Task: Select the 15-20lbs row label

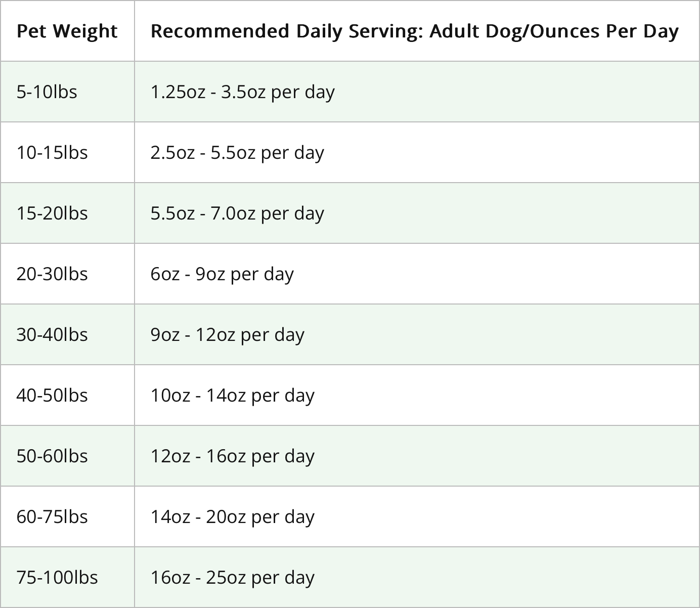Action: [52, 213]
